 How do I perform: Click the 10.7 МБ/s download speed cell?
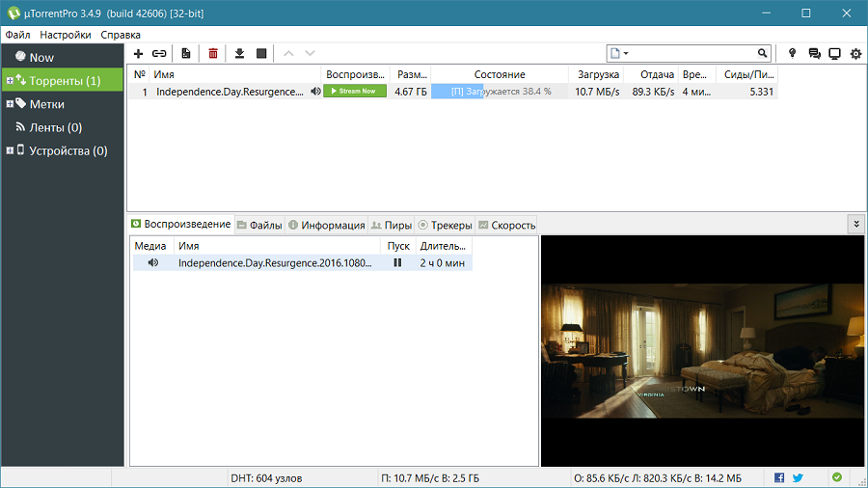pos(597,92)
